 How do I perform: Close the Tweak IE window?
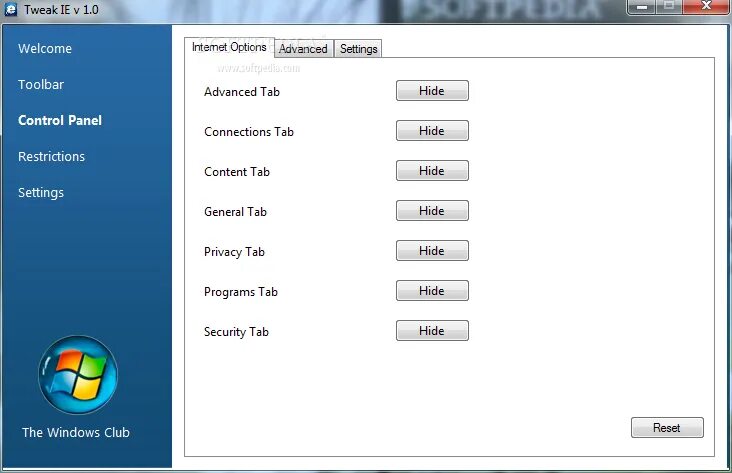point(706,6)
